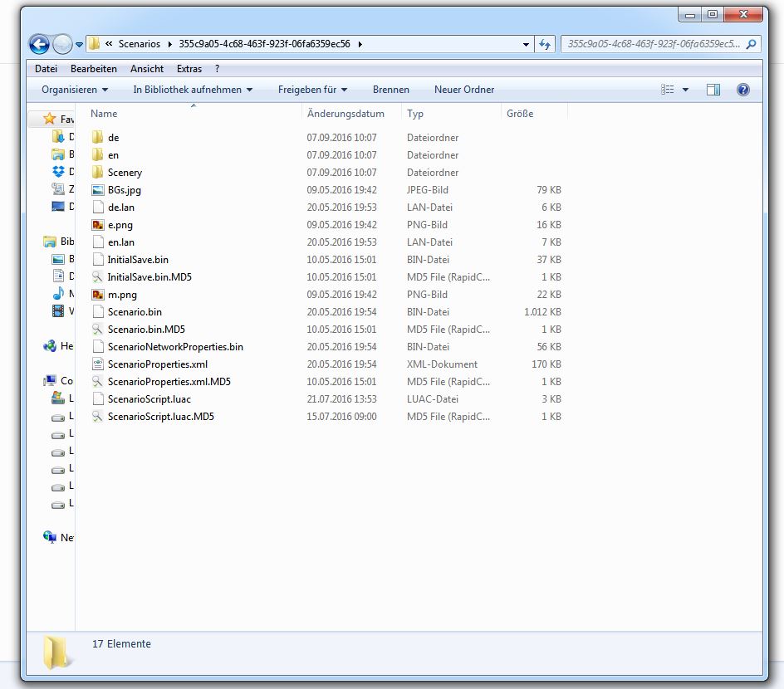Click the LUAC-Datei type cell

[433, 399]
